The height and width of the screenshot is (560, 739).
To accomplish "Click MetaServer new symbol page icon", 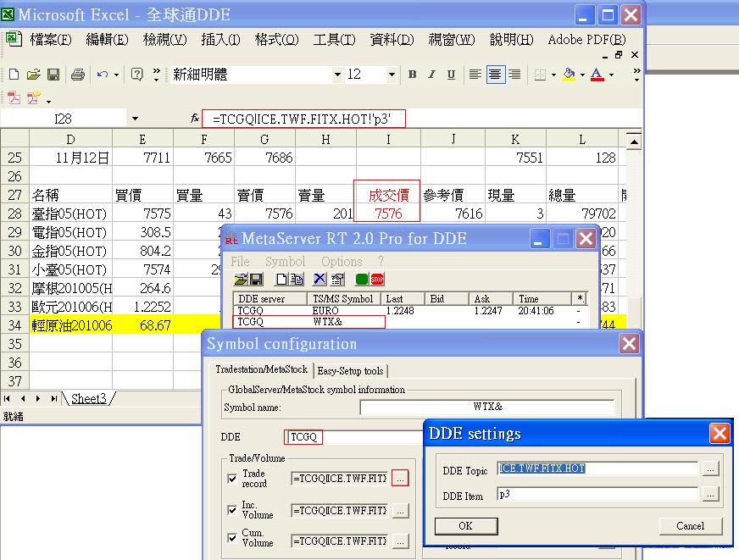I will (281, 280).
